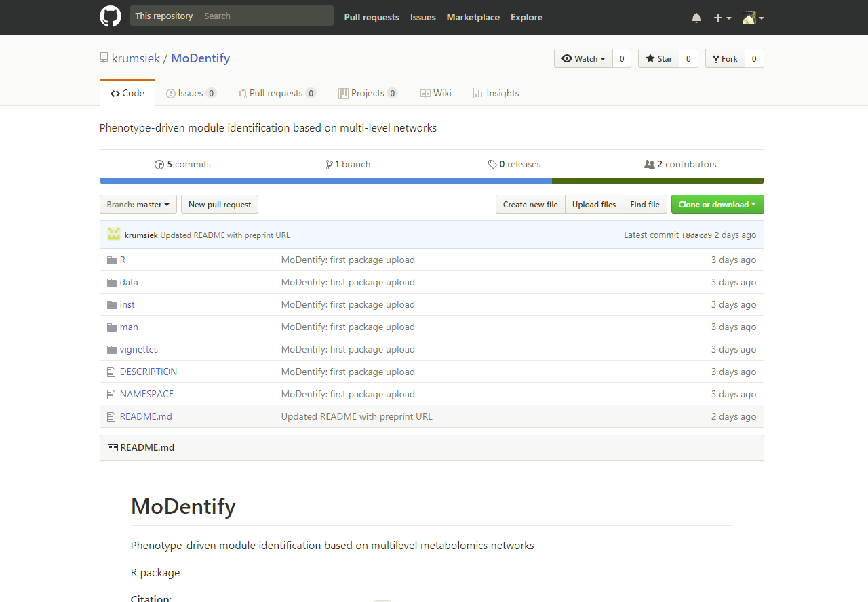Open the GitHub Octocat home logo
The height and width of the screenshot is (602, 868).
[111, 16]
